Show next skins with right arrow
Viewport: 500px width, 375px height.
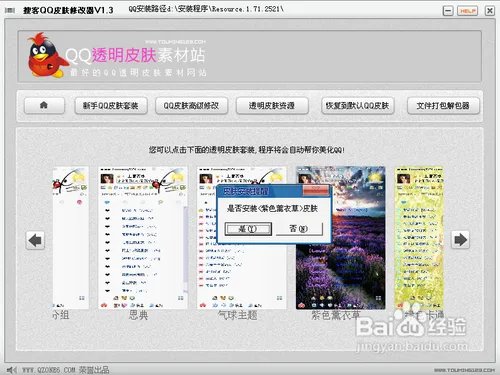(460, 240)
